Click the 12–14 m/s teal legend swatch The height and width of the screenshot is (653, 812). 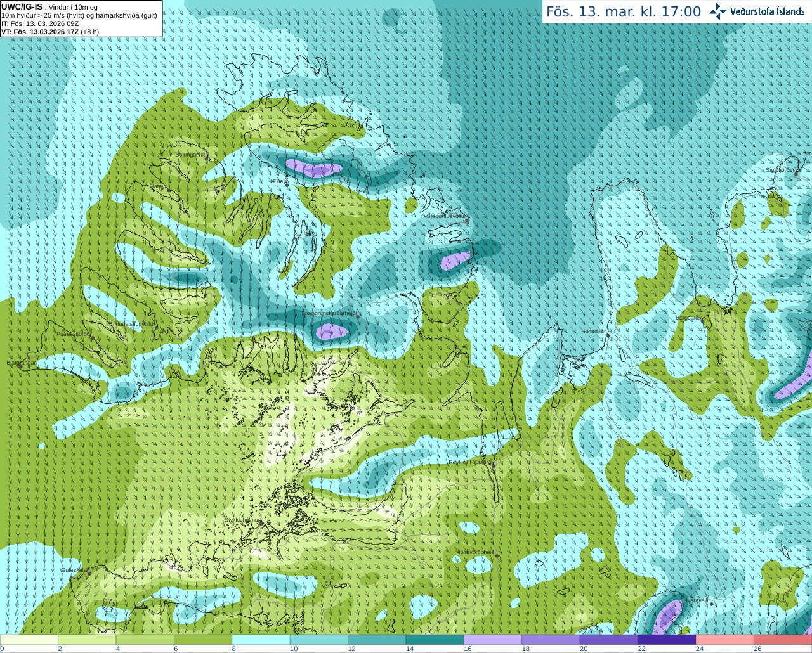[x=377, y=640]
